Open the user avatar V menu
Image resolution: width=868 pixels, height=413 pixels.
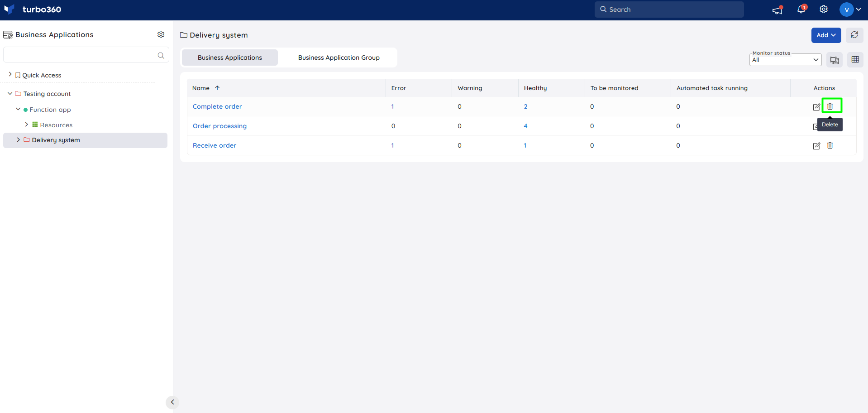click(846, 10)
